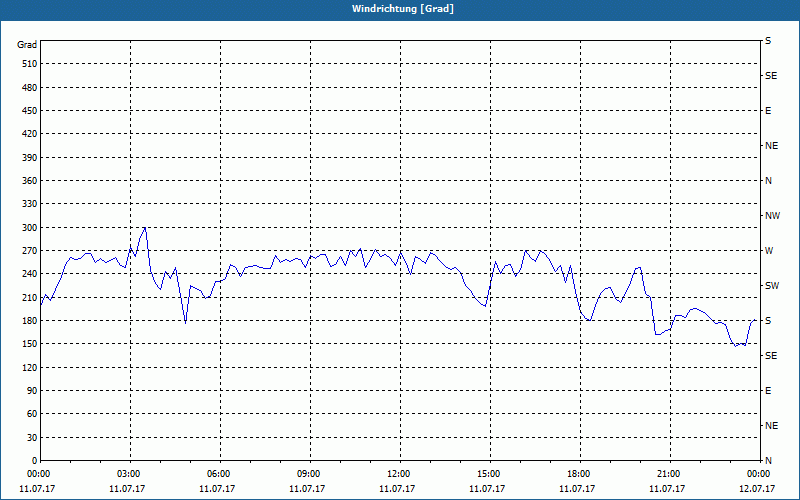This screenshot has height=500, width=800.
Task: Click the 18:00 time label
Action: [x=580, y=473]
